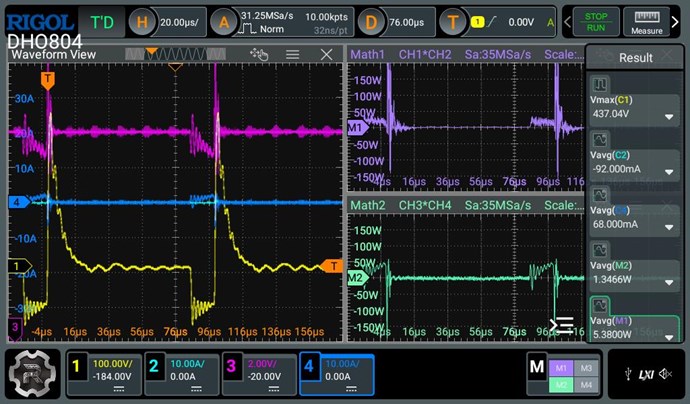690x404 pixels.
Task: Select the 1.3466W Vavg(M2) result value
Action: click(x=613, y=279)
